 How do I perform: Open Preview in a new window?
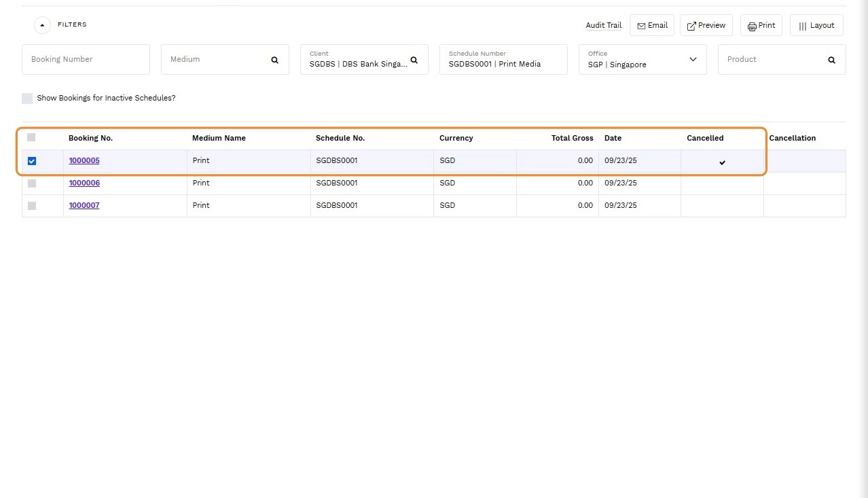click(x=706, y=25)
